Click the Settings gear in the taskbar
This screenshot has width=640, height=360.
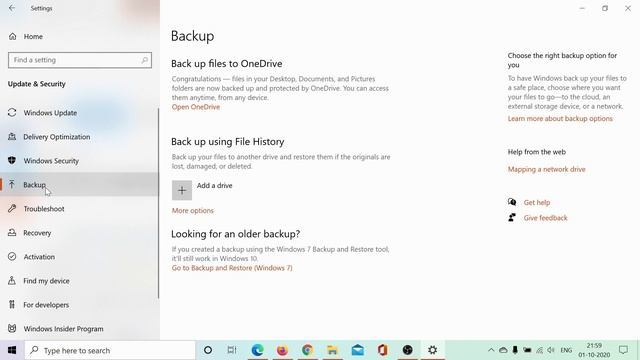click(433, 350)
